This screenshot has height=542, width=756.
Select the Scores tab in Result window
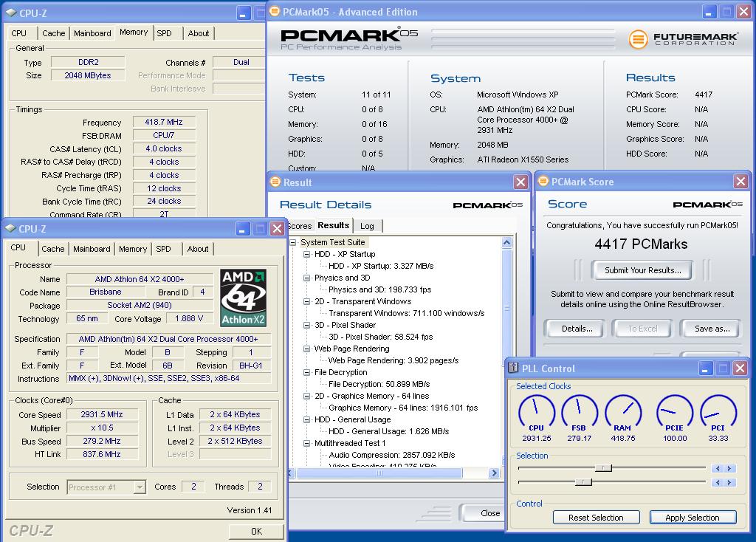click(300, 226)
